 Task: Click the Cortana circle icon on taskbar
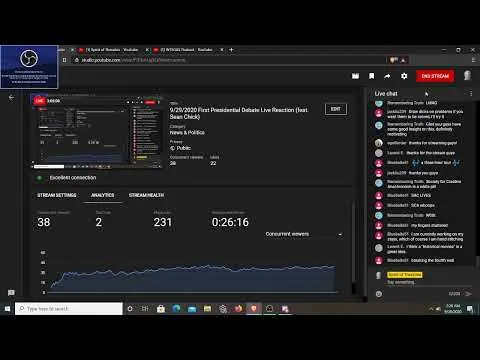[x=130, y=309]
